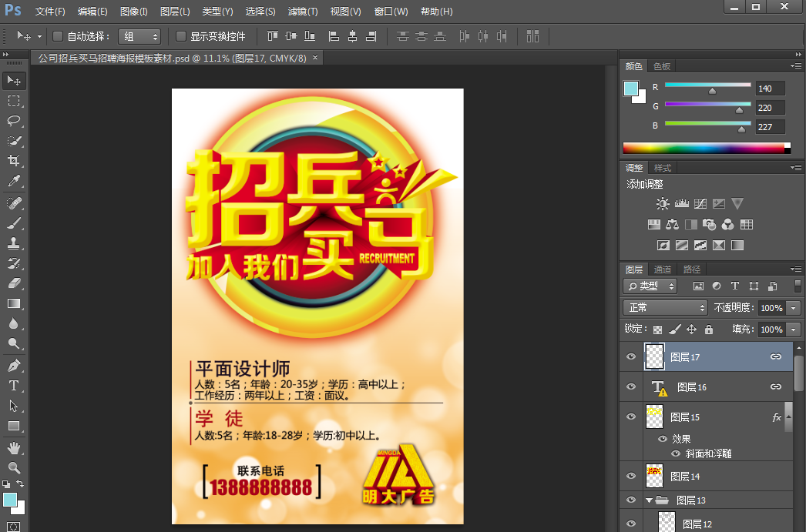The image size is (806, 532).
Task: Click the 不透明度 opacity value field
Action: 771,308
